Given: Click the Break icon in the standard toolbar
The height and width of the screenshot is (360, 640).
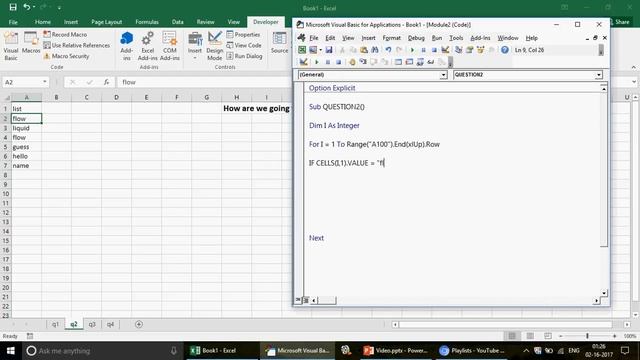Looking at the screenshot, I should coord(423,50).
